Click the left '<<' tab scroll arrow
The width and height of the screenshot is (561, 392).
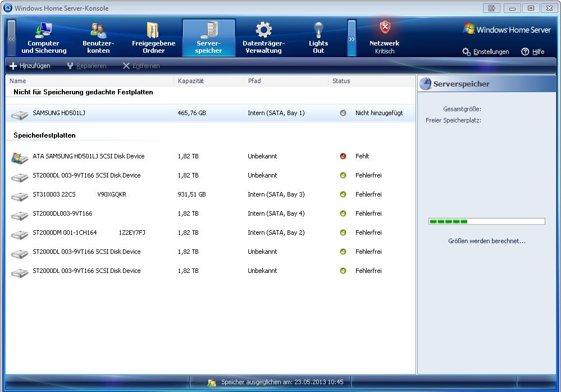coord(11,38)
